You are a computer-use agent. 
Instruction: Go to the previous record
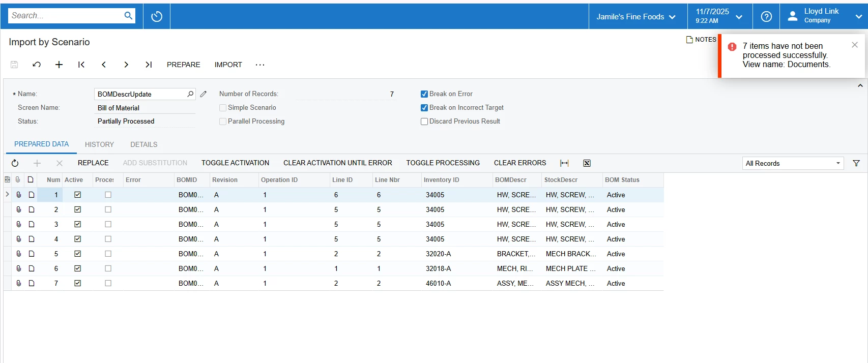(104, 65)
